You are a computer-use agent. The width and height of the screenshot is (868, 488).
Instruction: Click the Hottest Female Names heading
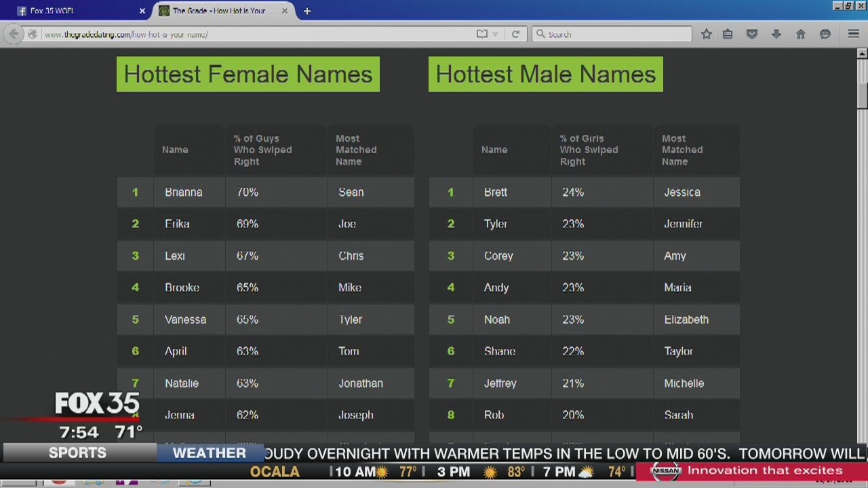(248, 75)
